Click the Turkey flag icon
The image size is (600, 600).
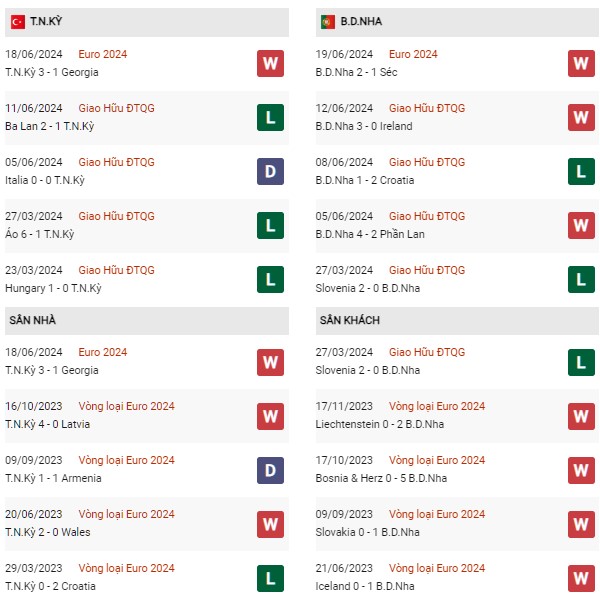(18, 22)
